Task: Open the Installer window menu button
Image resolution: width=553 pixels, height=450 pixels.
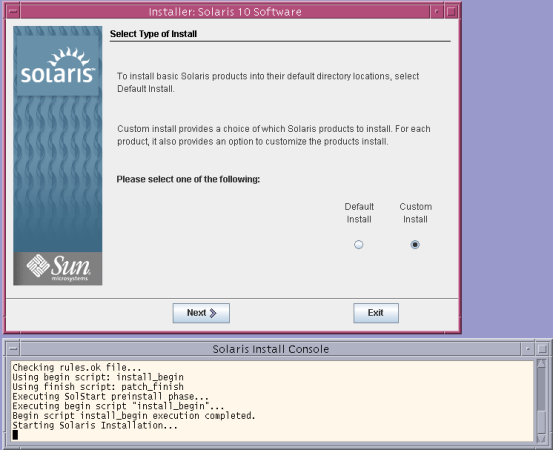Action: 13,12
